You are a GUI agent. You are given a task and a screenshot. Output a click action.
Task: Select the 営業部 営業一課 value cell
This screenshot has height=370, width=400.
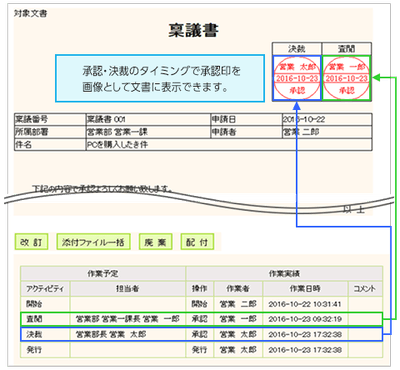148,132
